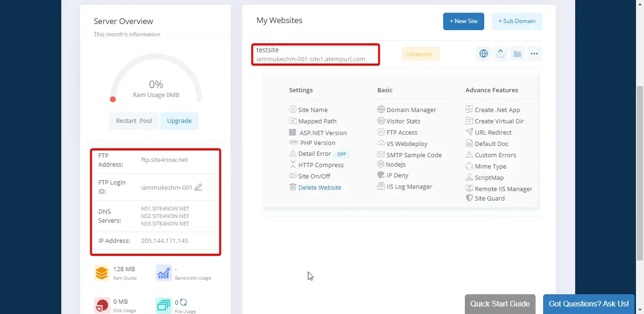644x314 pixels.
Task: Click the Bandwidth Usage graph icon
Action: 163,273
